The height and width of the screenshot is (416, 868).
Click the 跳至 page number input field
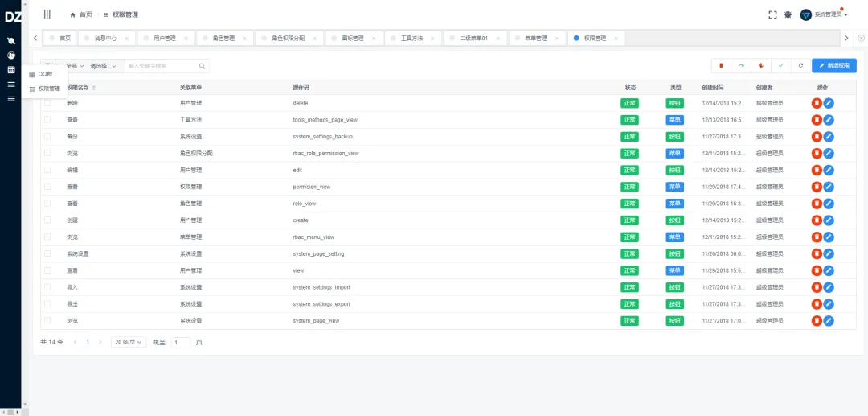pos(180,342)
